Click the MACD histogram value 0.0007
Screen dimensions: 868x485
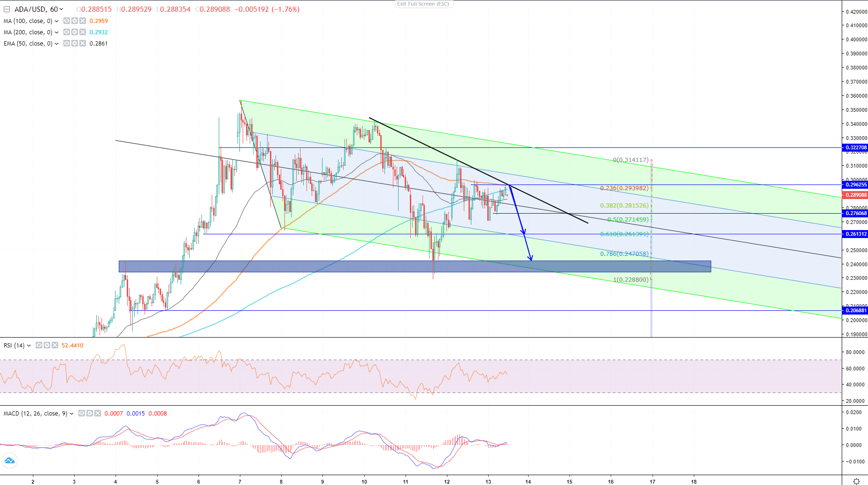pos(114,414)
